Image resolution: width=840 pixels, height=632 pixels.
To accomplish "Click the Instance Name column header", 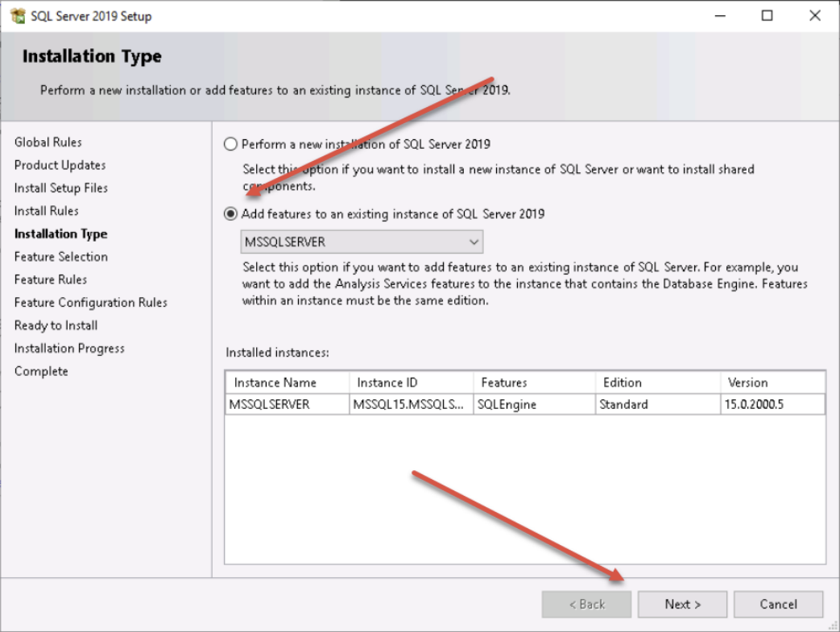I will [x=288, y=382].
